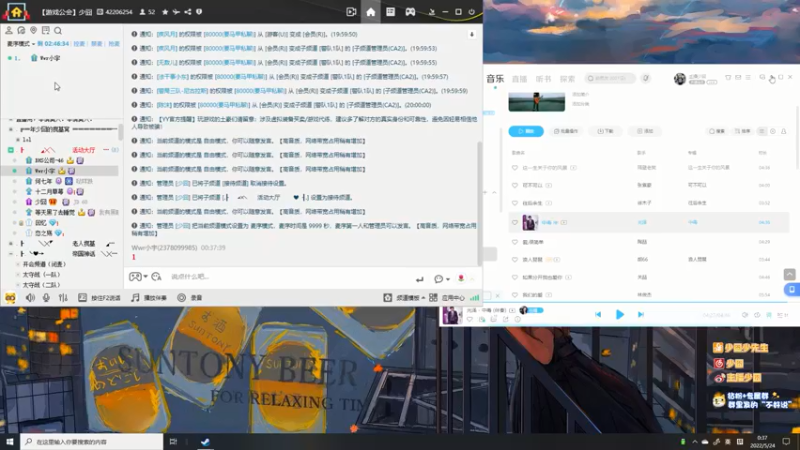The height and width of the screenshot is (450, 800).
Task: Focus the YY chat message input
Action: click(x=291, y=277)
